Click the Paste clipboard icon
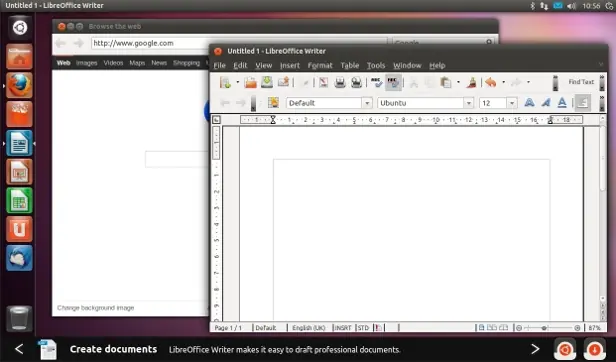616x362 pixels. (446, 82)
